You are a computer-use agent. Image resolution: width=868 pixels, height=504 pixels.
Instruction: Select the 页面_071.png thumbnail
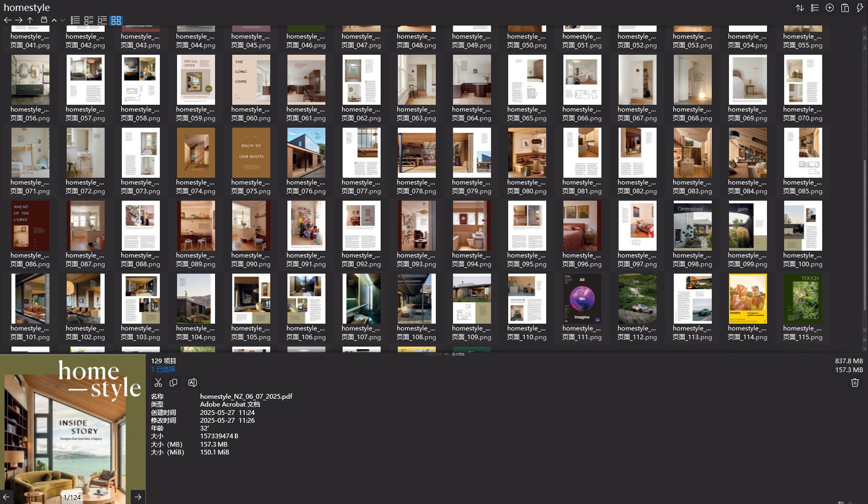pyautogui.click(x=30, y=152)
